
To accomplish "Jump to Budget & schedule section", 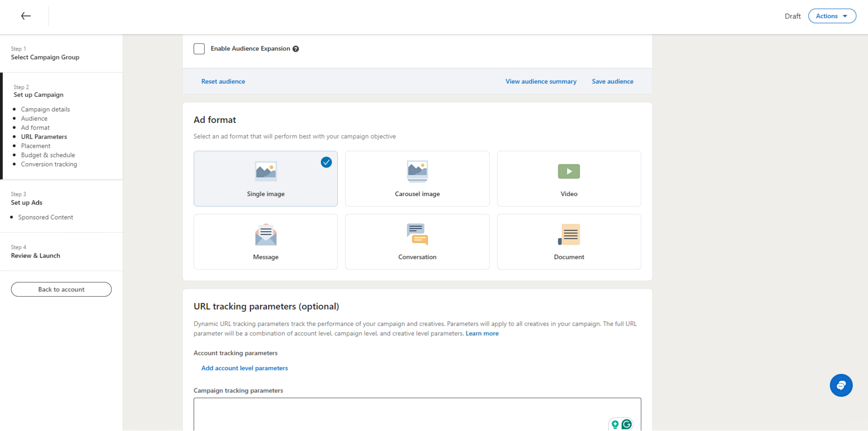I will tap(48, 155).
